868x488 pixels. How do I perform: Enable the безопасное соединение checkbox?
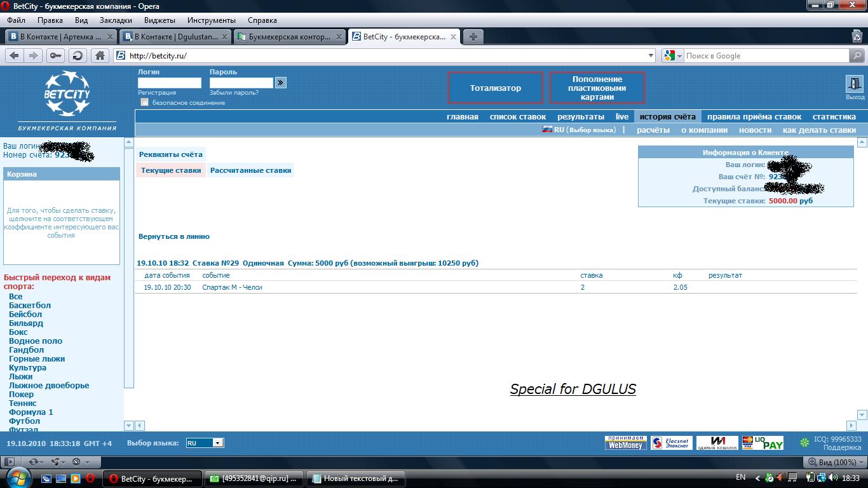tap(144, 102)
